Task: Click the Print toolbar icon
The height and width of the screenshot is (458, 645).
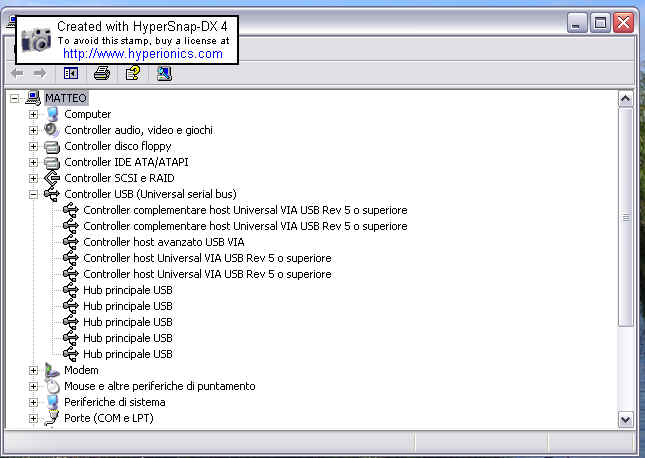Action: pyautogui.click(x=102, y=74)
